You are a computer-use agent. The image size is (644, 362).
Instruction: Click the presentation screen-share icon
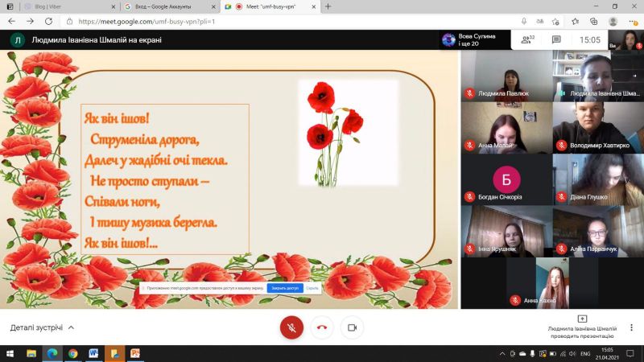click(582, 319)
